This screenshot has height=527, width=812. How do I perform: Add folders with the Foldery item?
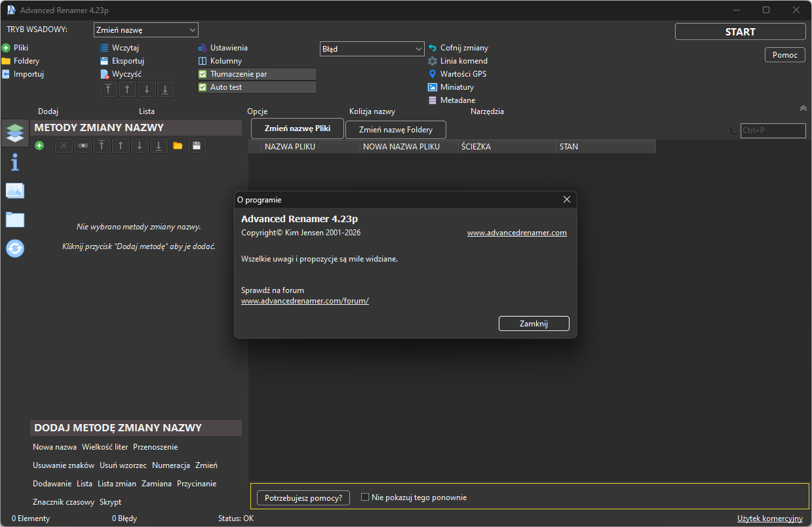[x=20, y=61]
